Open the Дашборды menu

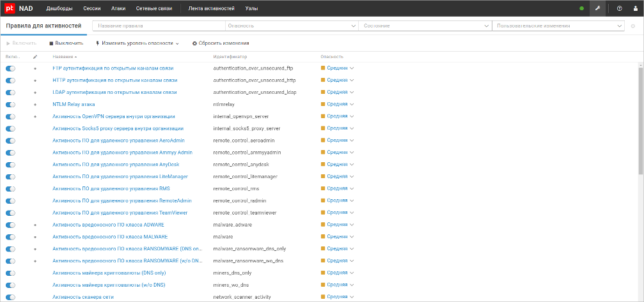[x=59, y=8]
